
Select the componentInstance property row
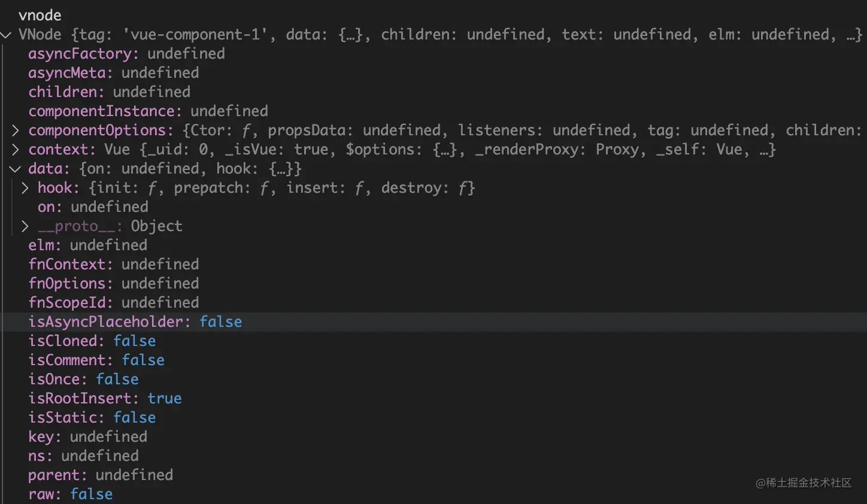pyautogui.click(x=148, y=111)
